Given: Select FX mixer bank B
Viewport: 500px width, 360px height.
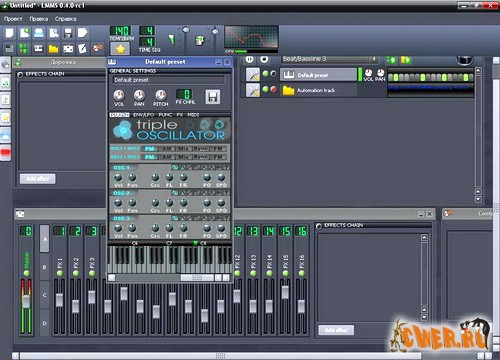Looking at the screenshot, I should [x=44, y=267].
